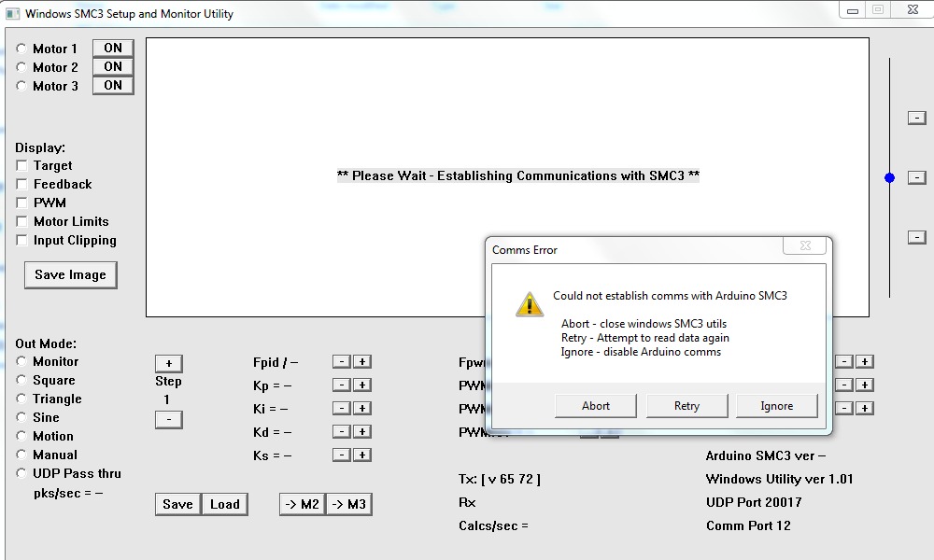Copy settings to M2 button
The image size is (934, 560).
pos(303,504)
